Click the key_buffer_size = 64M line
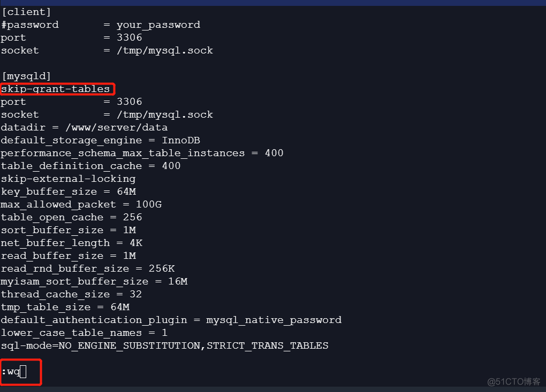546x392 pixels. 69,191
